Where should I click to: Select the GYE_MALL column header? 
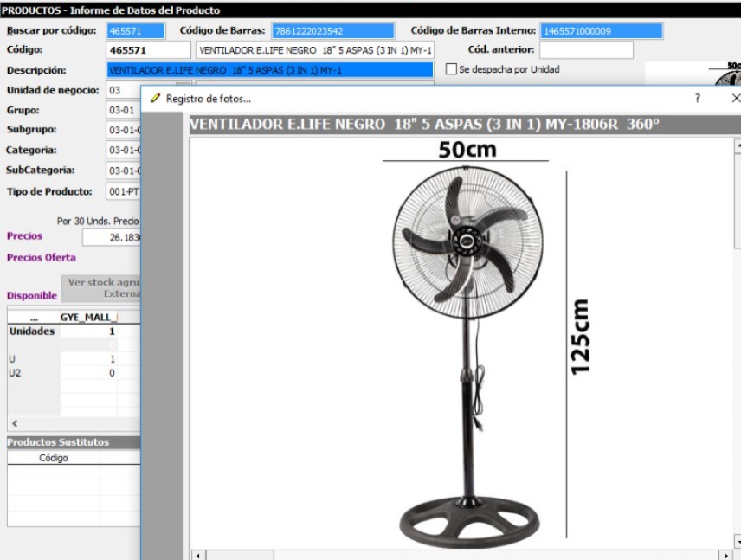pos(87,317)
